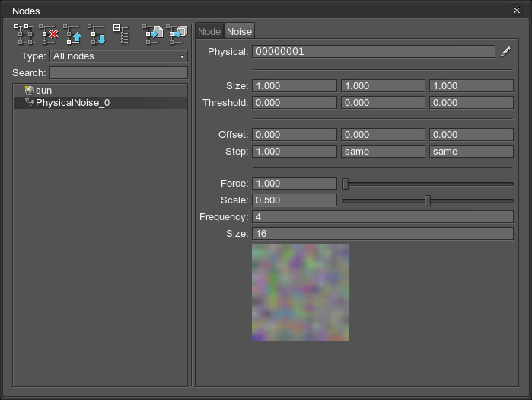Click the pencil edit icon beside Physical
The image size is (532, 400).
[505, 52]
